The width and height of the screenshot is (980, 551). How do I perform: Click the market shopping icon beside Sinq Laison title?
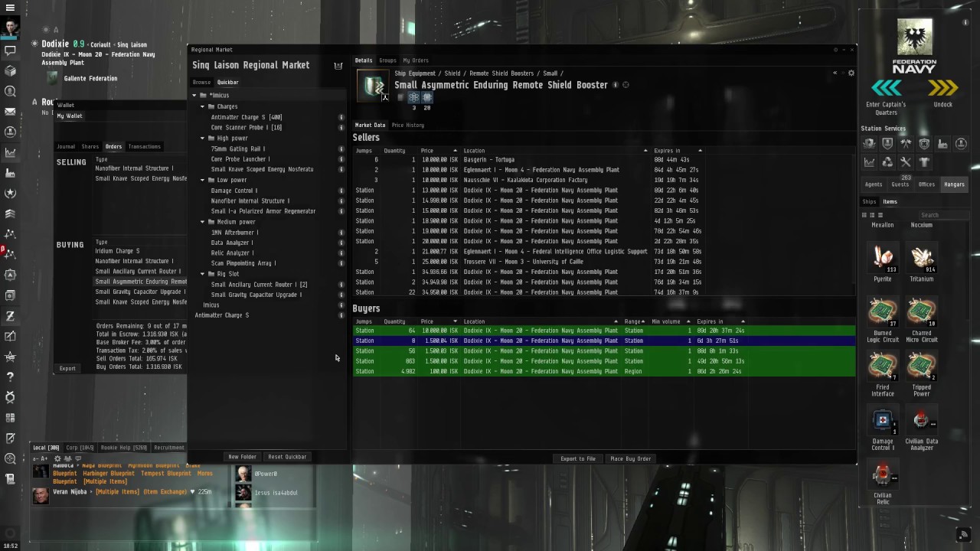[x=338, y=66]
